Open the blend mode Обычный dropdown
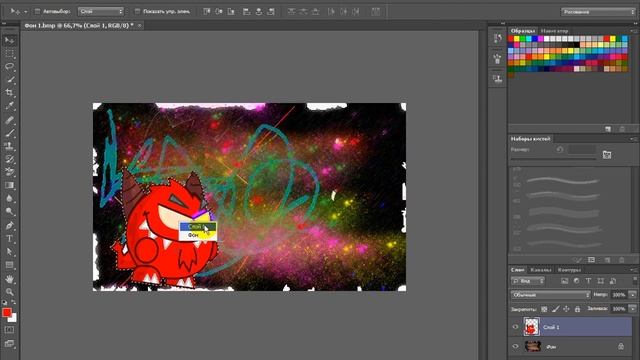Viewport: 640px width, 360px height. pyautogui.click(x=550, y=294)
